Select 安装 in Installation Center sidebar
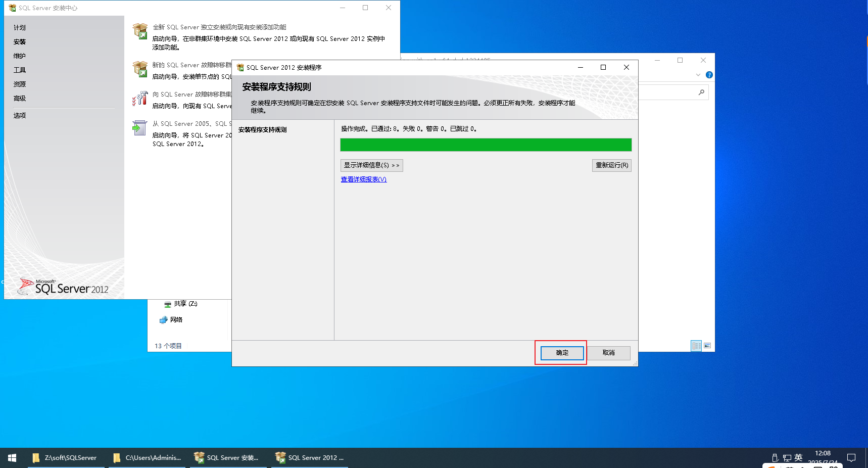This screenshot has height=468, width=868. 20,42
